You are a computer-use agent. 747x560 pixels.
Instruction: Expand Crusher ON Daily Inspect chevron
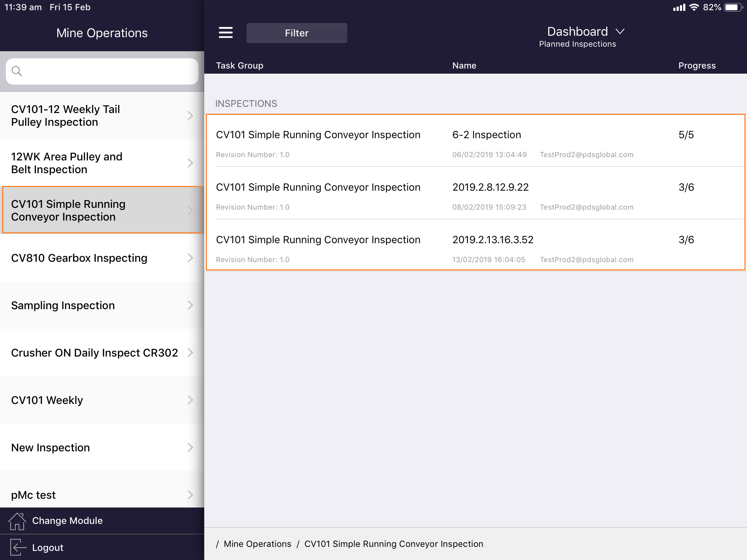tap(190, 353)
